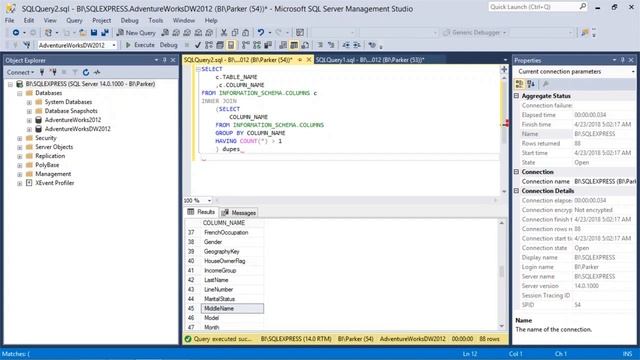Click the Categorized view icon in Properties
This screenshot has width=640, height=360.
520,84
